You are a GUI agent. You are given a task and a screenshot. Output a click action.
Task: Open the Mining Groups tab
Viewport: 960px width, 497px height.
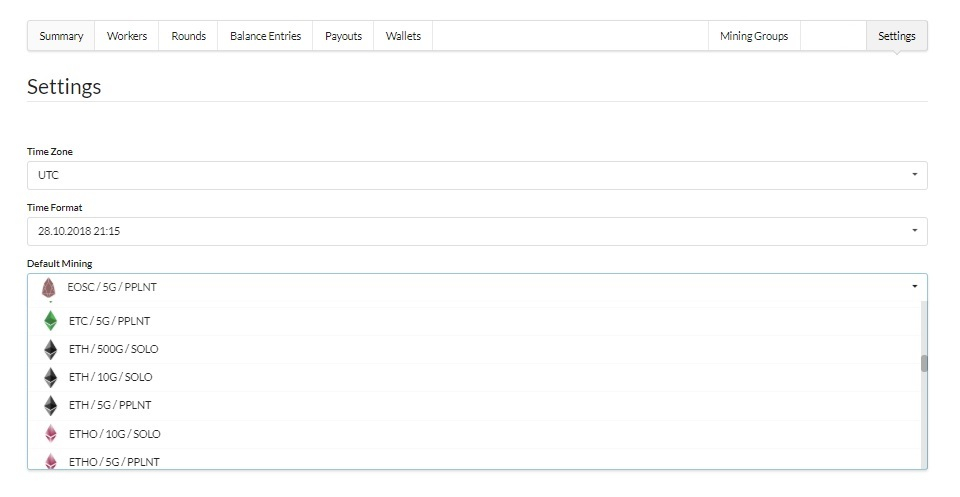[754, 36]
